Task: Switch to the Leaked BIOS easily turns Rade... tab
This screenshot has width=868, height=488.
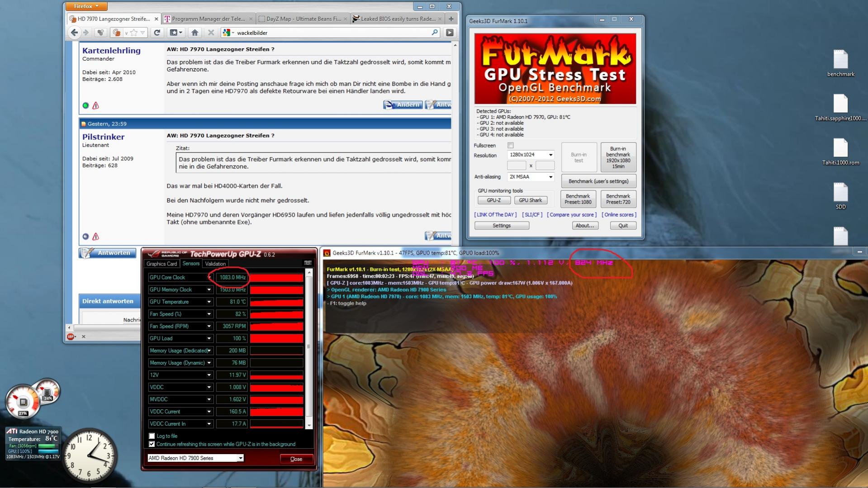Action: tap(396, 19)
